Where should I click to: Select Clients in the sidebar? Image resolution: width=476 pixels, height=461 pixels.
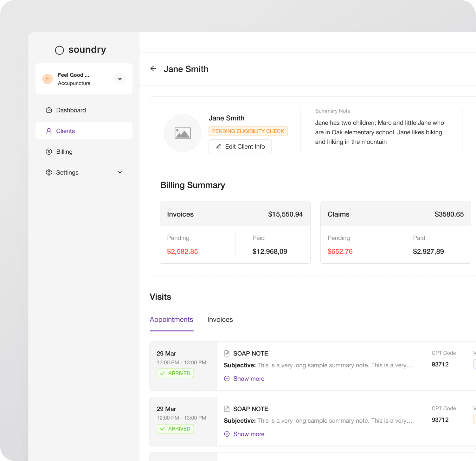coord(84,131)
